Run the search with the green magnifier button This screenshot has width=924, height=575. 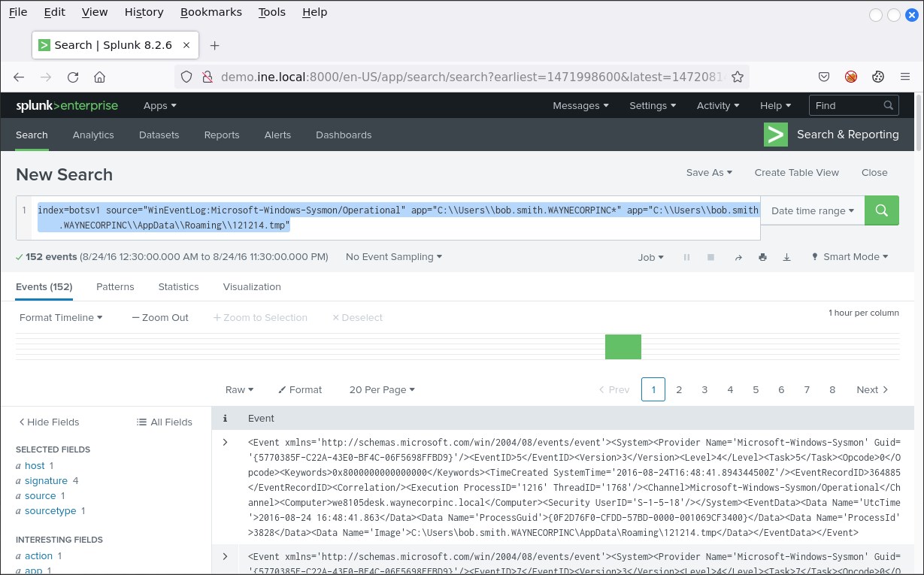tap(882, 210)
